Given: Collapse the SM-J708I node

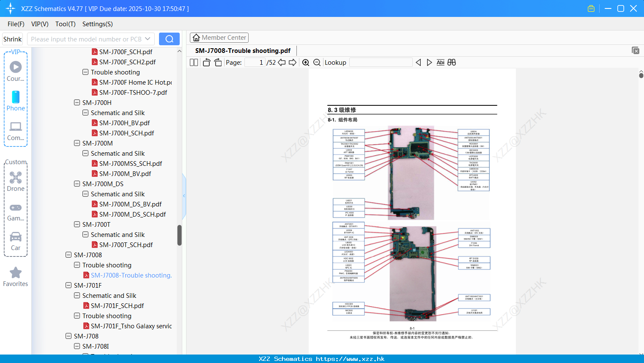Looking at the screenshot, I should point(77,346).
